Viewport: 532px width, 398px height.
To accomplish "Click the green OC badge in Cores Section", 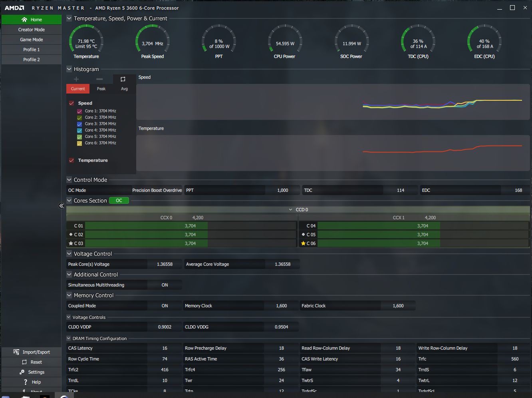I will [x=119, y=201].
